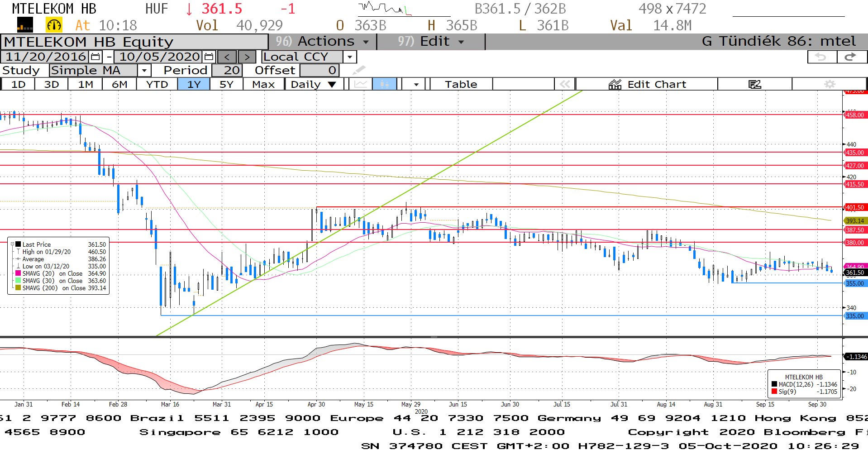868x464 pixels.
Task: Click the start date field 11/20/2016
Action: (x=46, y=57)
